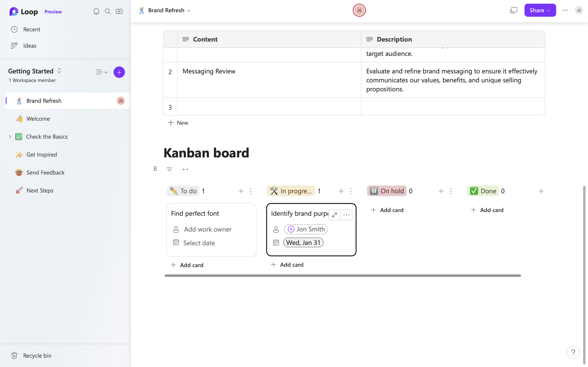Select date on Find perfect font card
The width and height of the screenshot is (588, 367).
click(199, 243)
